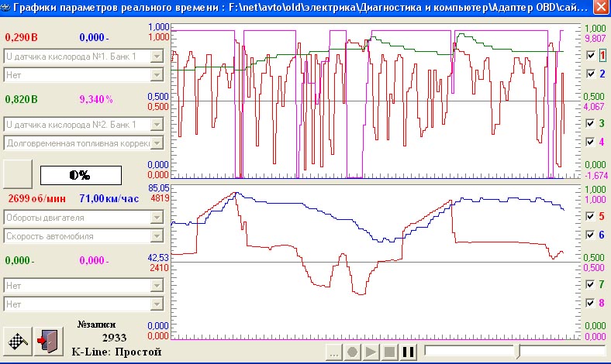Image resolution: width=611 pixels, height=364 pixels.
Task: Expand the 'Скорость автомобиля' dropdown
Action: tap(157, 236)
